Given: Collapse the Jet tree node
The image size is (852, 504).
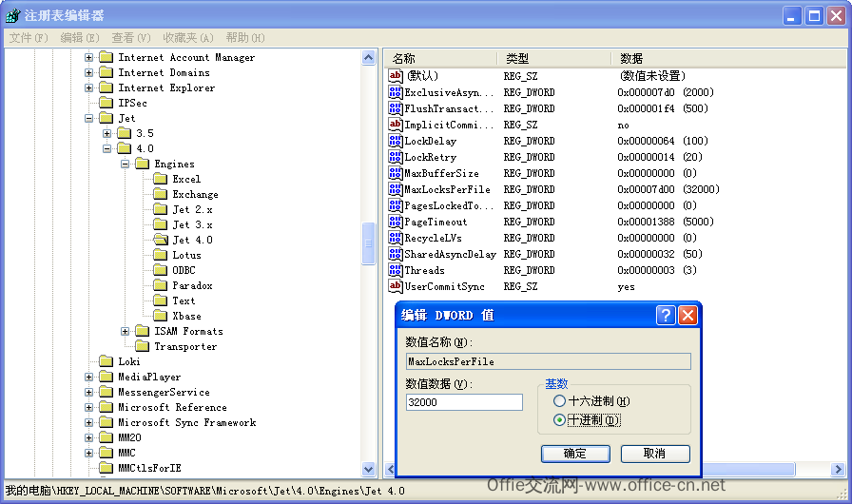Looking at the screenshot, I should click(x=89, y=118).
